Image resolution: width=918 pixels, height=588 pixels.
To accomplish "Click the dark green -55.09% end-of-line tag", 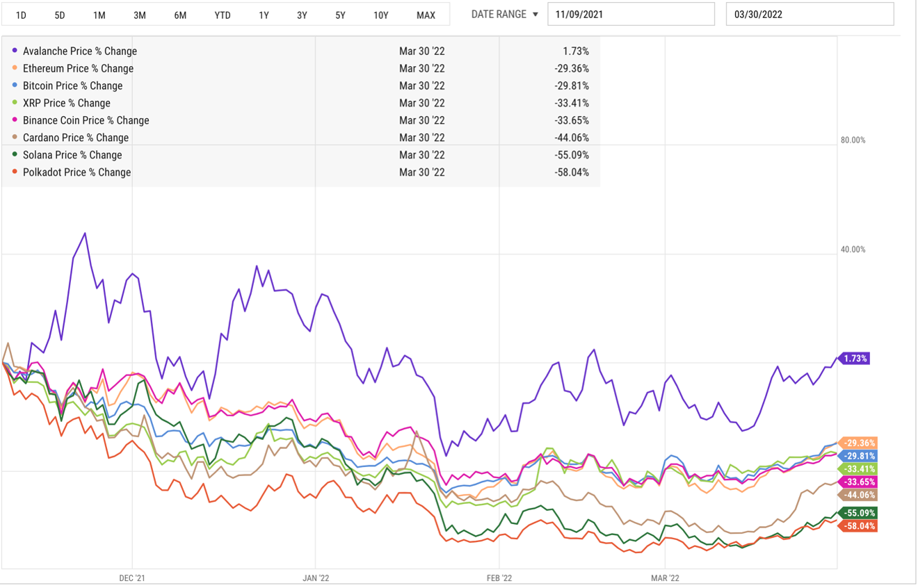I will coord(857,513).
